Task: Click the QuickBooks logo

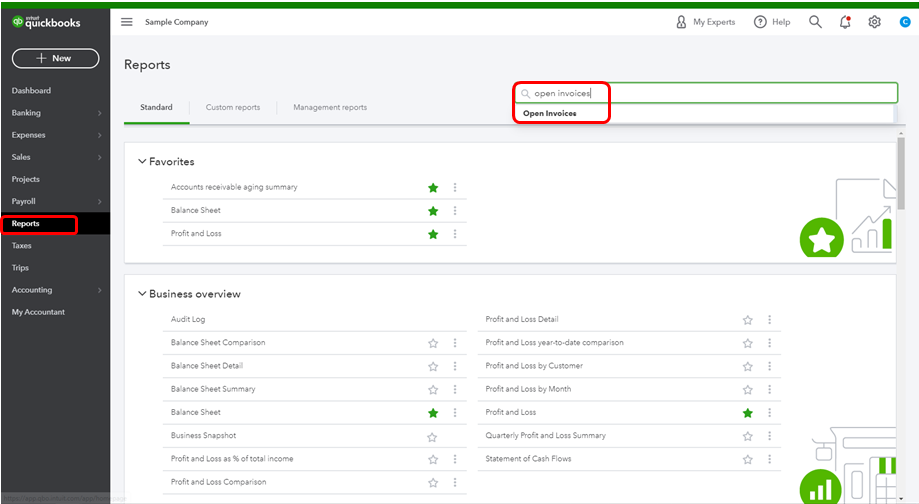Action: (x=46, y=22)
